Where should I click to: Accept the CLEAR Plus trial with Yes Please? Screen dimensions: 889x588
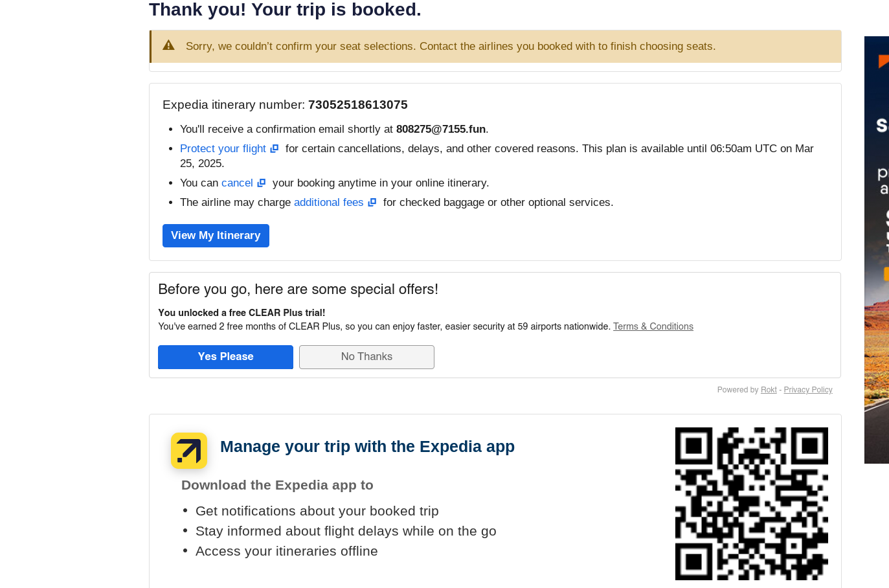[x=225, y=357]
